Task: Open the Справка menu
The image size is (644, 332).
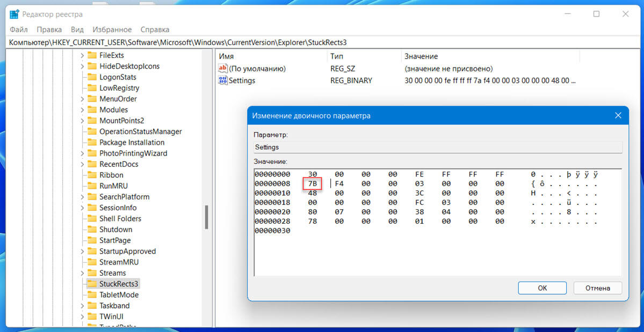Action: 155,29
